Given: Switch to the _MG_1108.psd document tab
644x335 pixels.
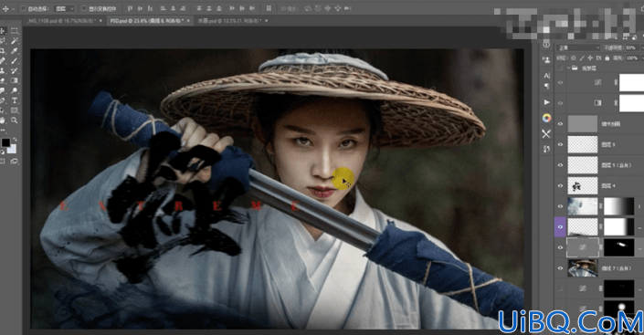Looking at the screenshot, I should click(x=61, y=20).
